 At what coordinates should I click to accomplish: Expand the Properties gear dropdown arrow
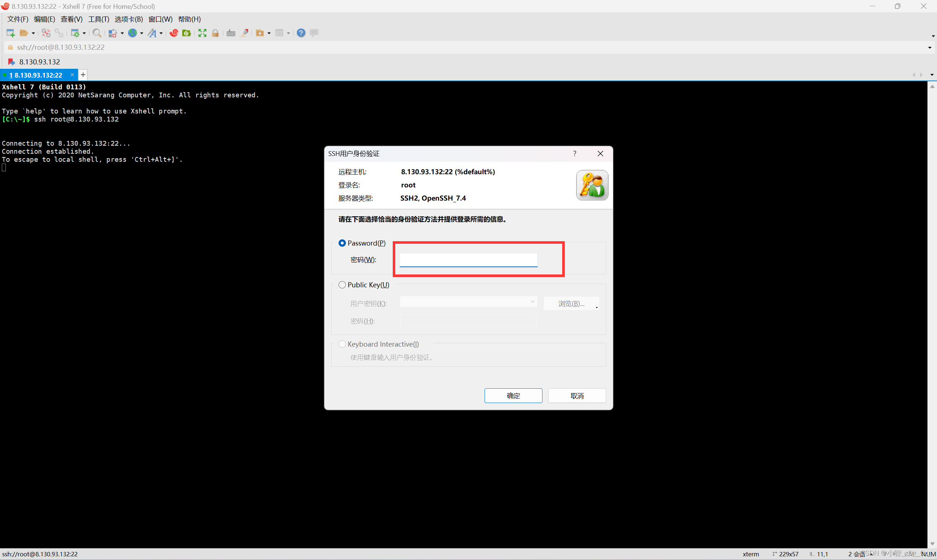pos(84,33)
